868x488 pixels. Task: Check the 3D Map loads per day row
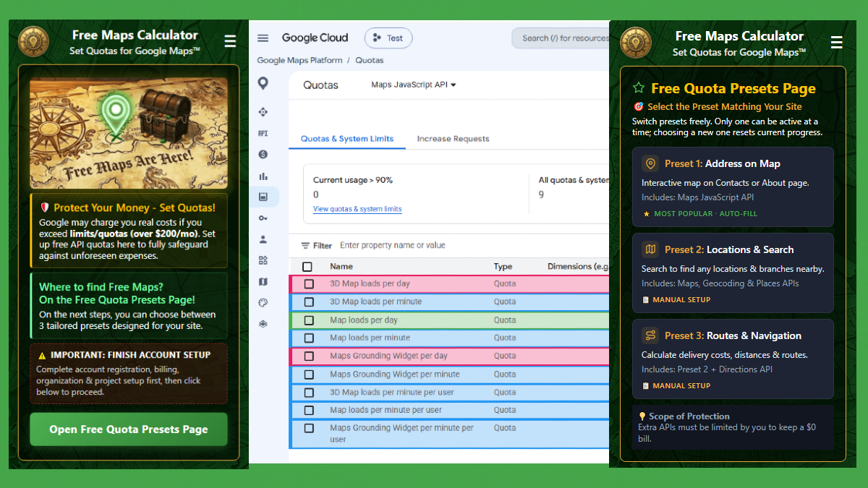tap(309, 284)
